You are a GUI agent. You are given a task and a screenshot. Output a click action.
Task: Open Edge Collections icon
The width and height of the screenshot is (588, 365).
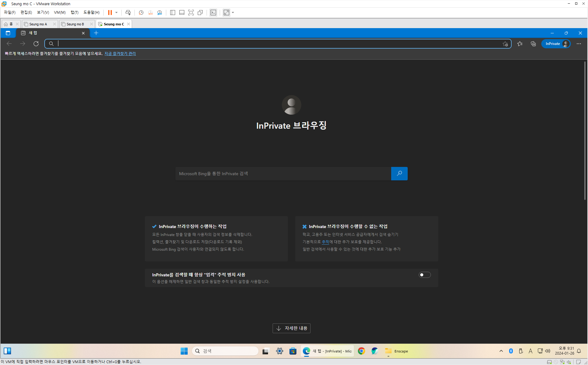pyautogui.click(x=533, y=44)
